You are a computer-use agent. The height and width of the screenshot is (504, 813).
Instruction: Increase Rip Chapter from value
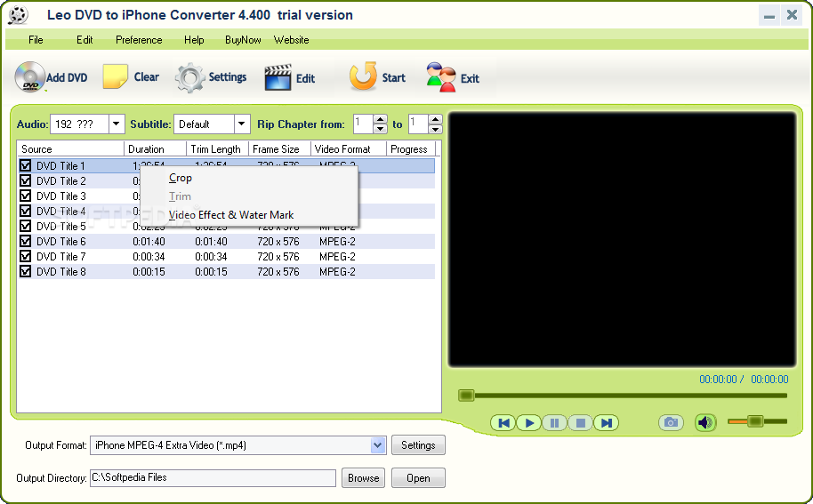pyautogui.click(x=381, y=120)
